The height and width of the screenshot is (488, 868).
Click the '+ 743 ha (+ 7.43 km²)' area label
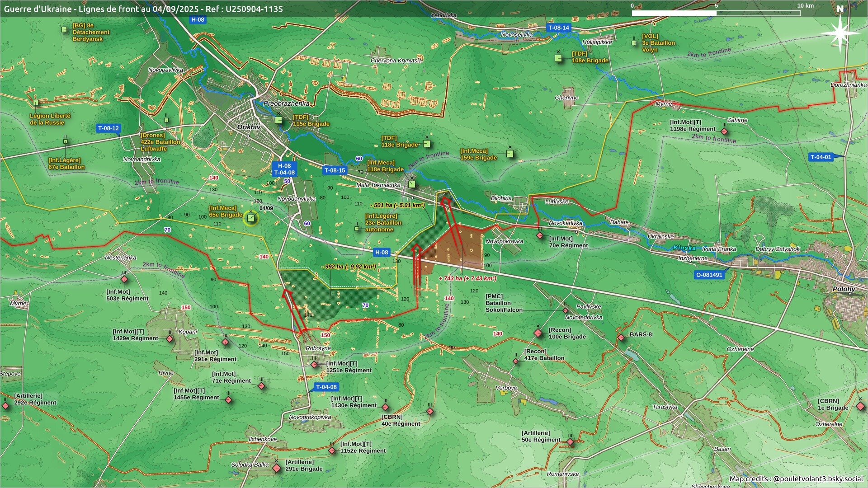click(x=467, y=278)
